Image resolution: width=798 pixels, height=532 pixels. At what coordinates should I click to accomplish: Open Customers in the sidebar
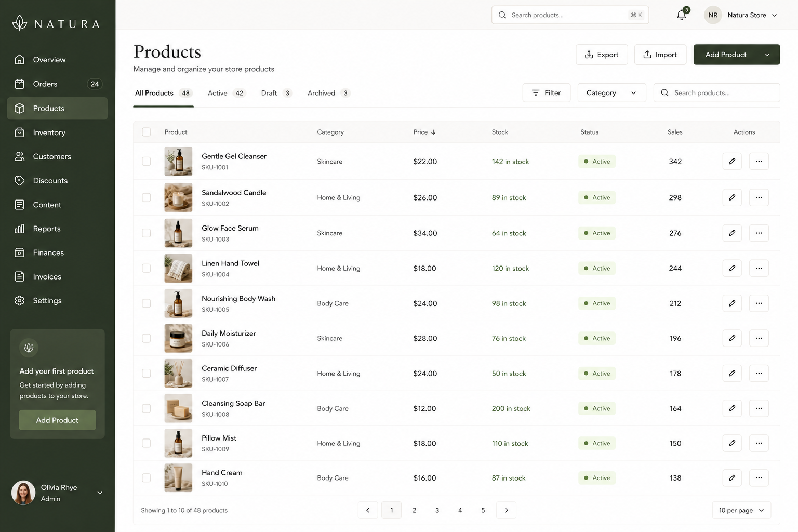[57, 156]
